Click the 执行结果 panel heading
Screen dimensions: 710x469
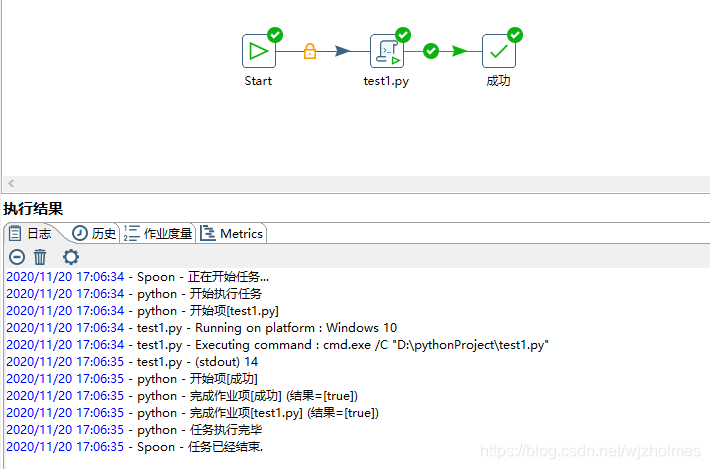(x=33, y=209)
